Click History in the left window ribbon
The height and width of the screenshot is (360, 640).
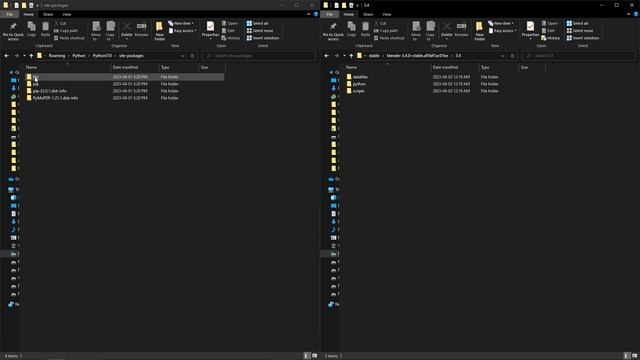click(x=231, y=38)
